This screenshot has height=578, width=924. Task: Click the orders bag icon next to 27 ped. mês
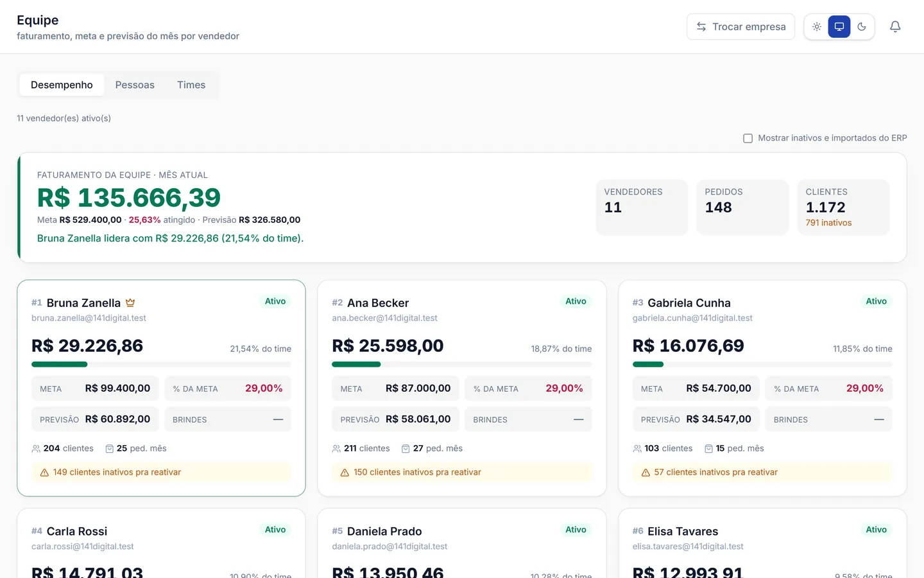point(406,448)
